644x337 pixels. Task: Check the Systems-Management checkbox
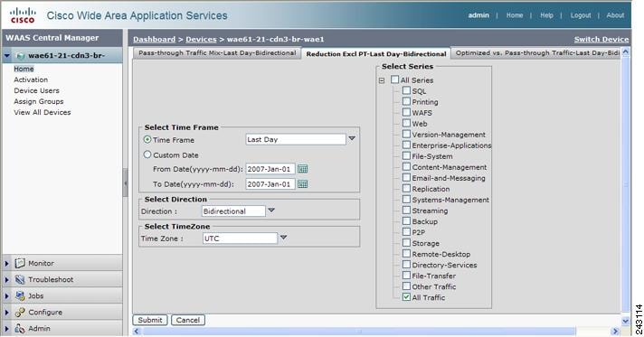406,199
